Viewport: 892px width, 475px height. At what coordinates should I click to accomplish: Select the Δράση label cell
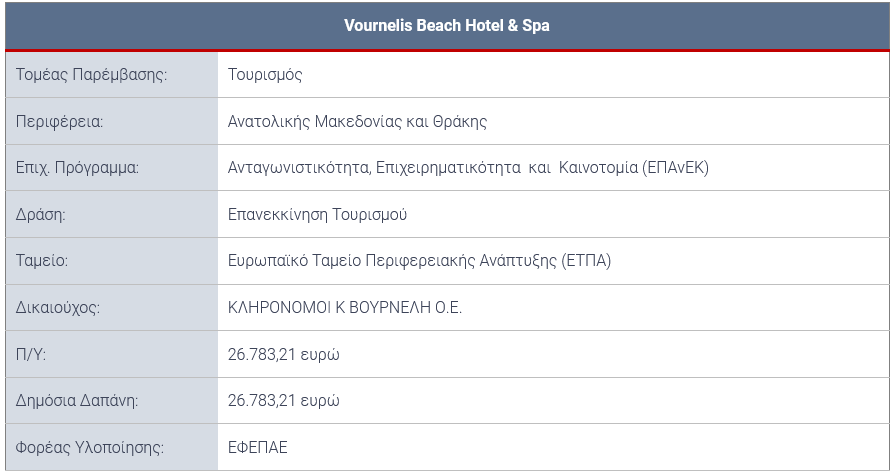(112, 214)
